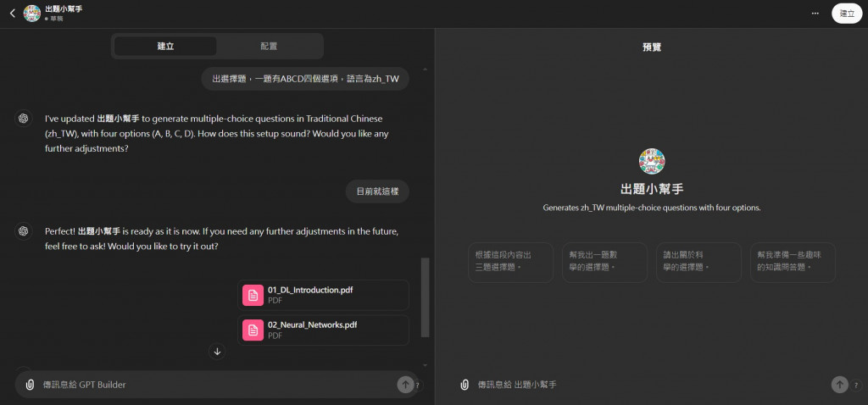Viewport: 868px width, 405px height.
Task: Jump to latest message with down arrow
Action: 217,352
